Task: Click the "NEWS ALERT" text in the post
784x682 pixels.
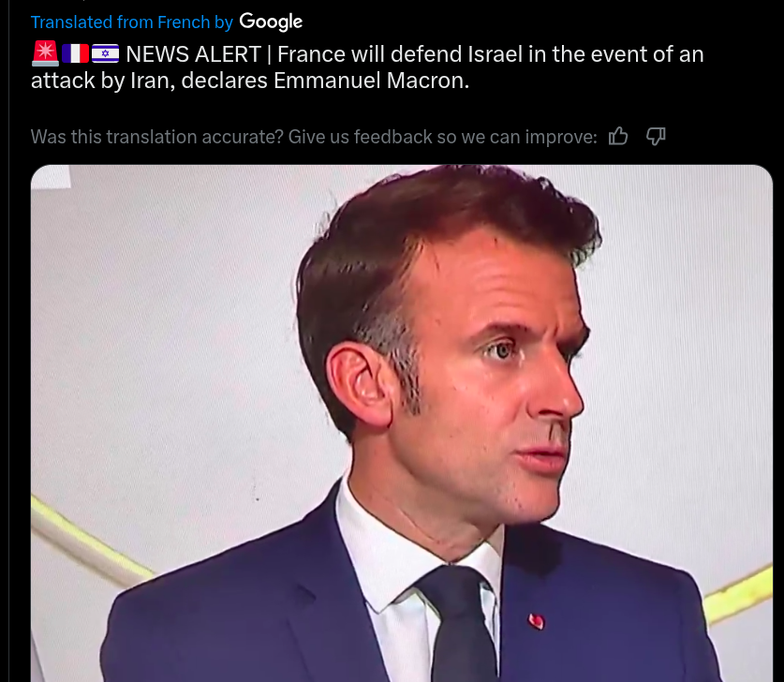Action: 194,54
